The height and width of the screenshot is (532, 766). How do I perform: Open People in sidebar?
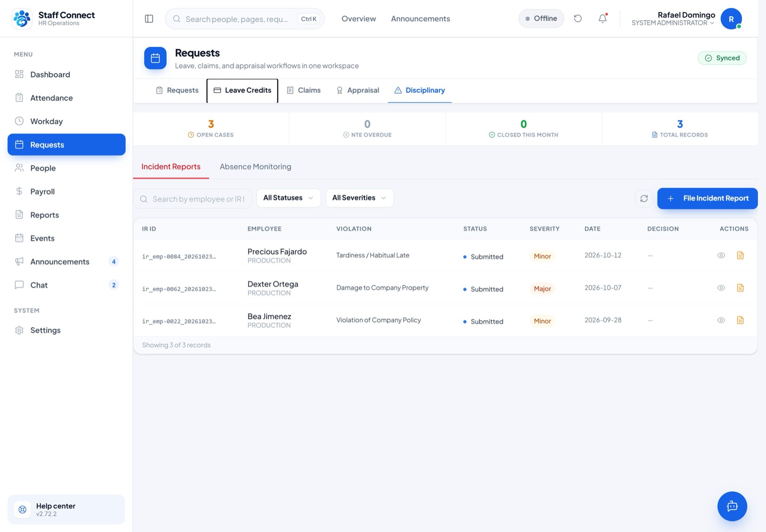(67, 168)
